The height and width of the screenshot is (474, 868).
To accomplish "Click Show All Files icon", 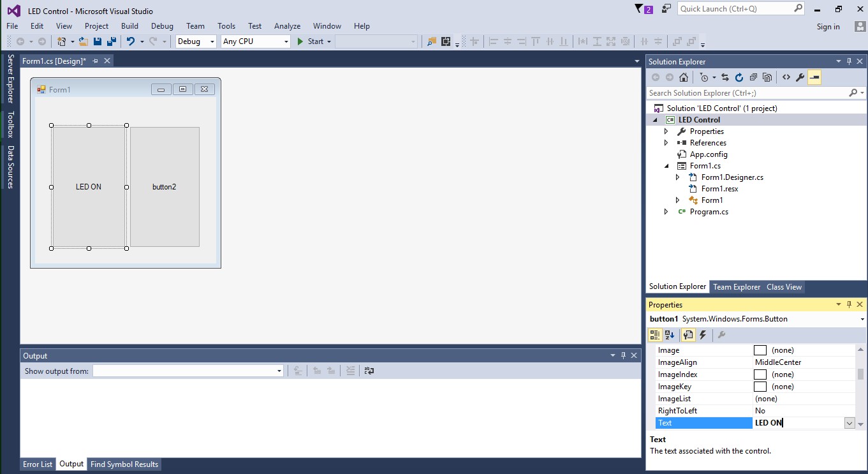I will click(767, 77).
